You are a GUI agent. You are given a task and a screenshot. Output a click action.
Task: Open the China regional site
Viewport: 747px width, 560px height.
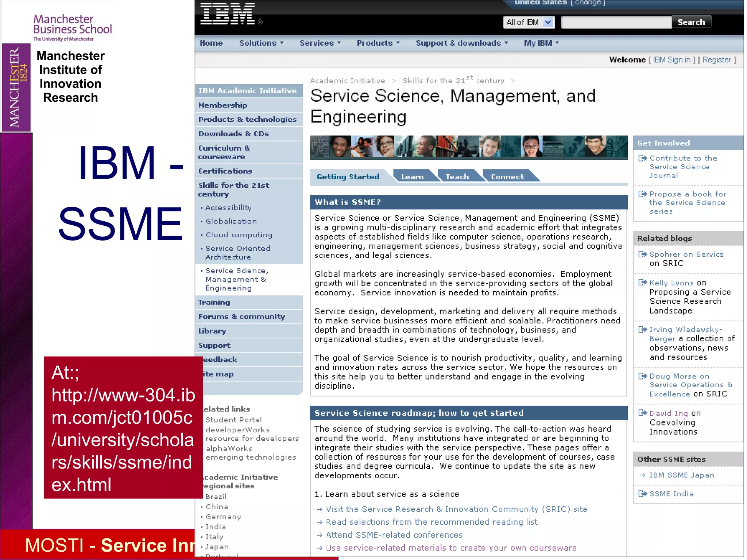pos(217,507)
